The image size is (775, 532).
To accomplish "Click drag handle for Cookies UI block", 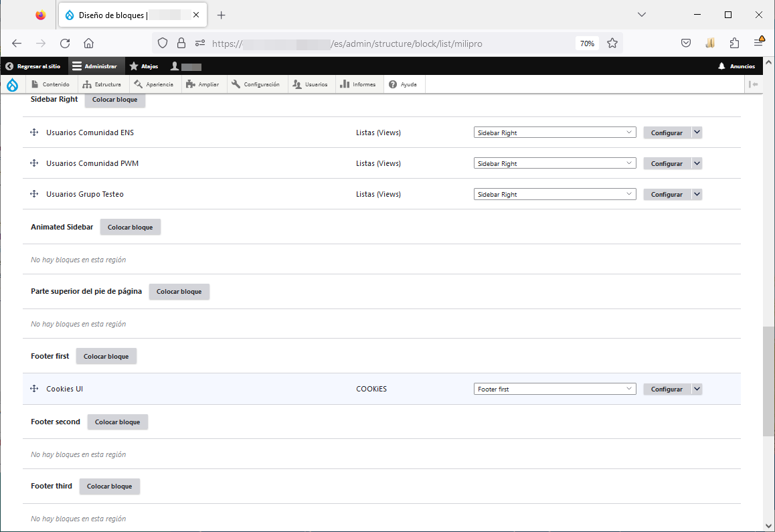I will (34, 389).
